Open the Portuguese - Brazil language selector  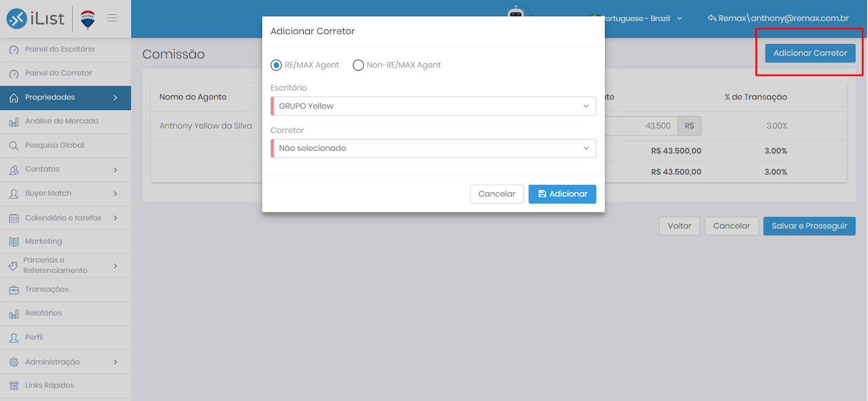[x=636, y=18]
